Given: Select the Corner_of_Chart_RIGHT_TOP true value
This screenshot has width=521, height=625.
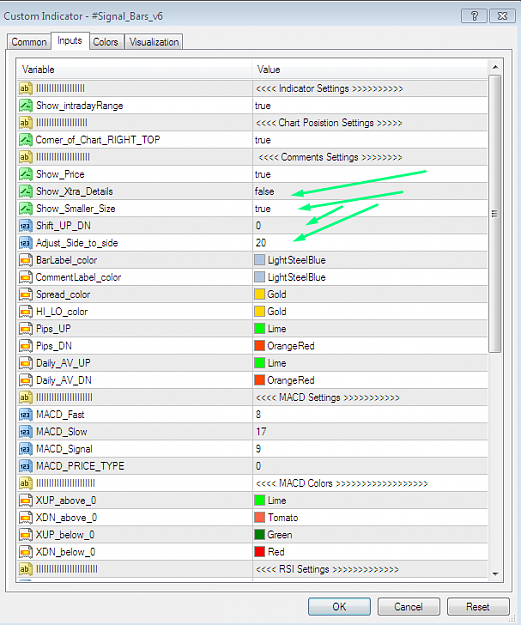Looking at the screenshot, I should coord(263,140).
